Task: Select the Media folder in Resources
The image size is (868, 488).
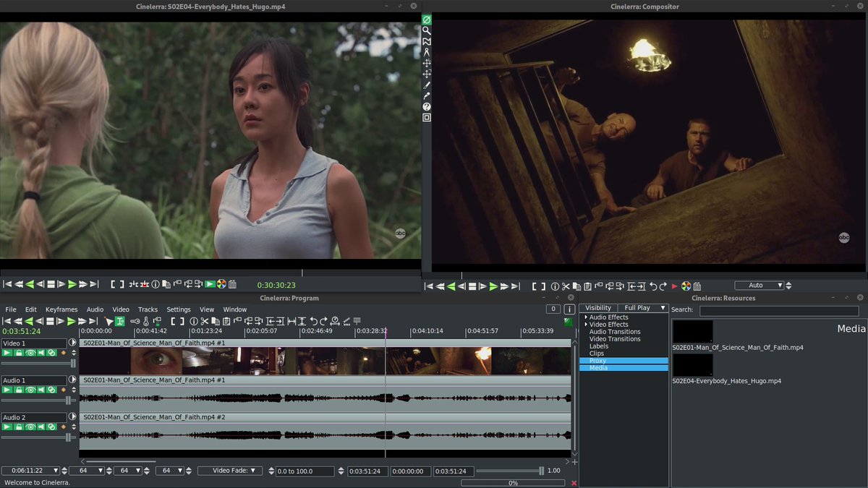Action: pyautogui.click(x=624, y=368)
